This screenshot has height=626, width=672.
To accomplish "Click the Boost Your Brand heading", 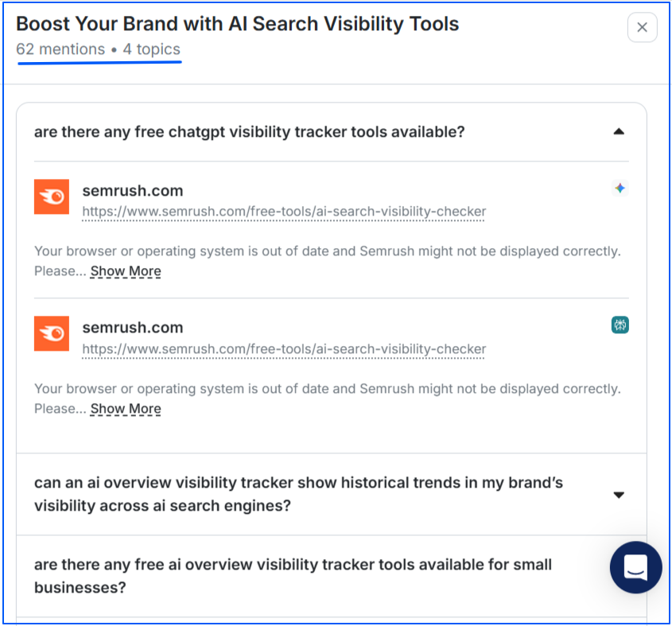I will point(237,24).
